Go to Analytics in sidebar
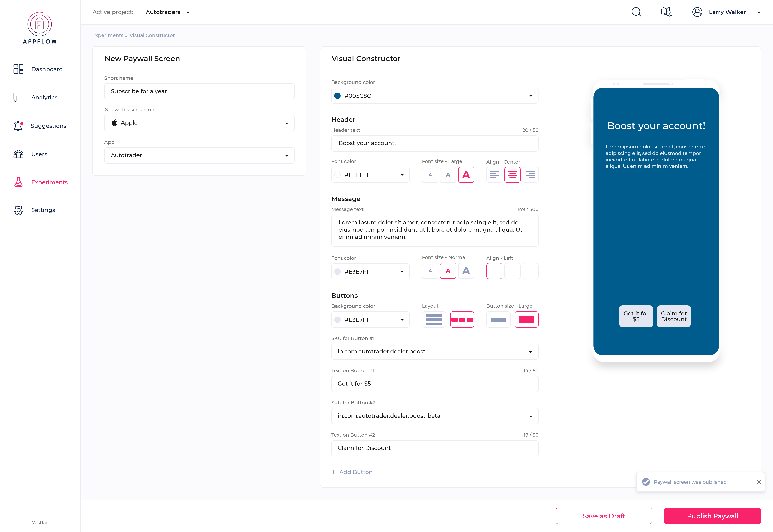The image size is (773, 532). (44, 97)
